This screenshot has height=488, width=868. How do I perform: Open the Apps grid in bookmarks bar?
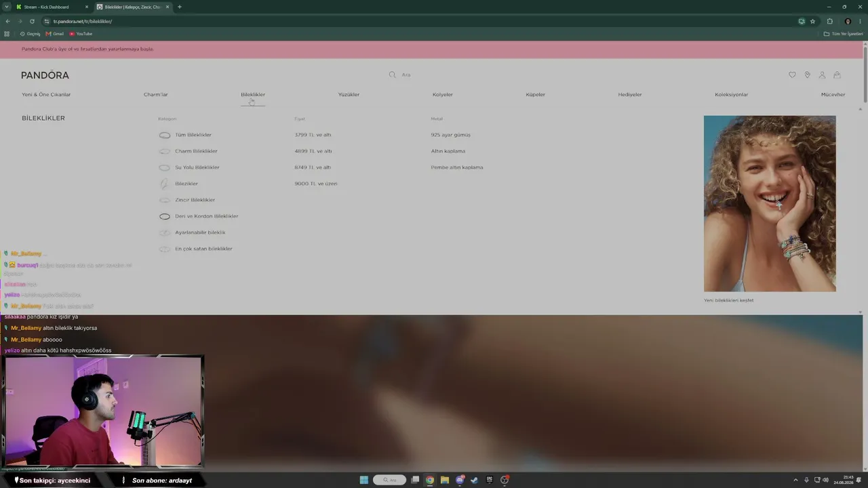(x=7, y=34)
